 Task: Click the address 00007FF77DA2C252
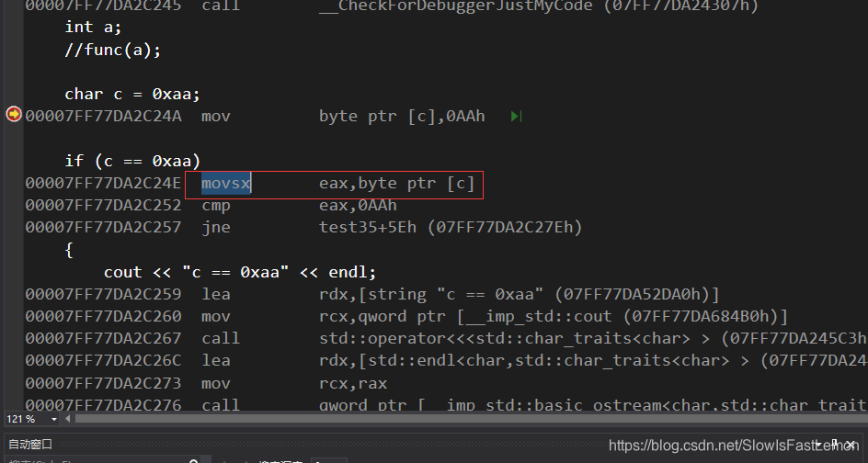coord(104,206)
